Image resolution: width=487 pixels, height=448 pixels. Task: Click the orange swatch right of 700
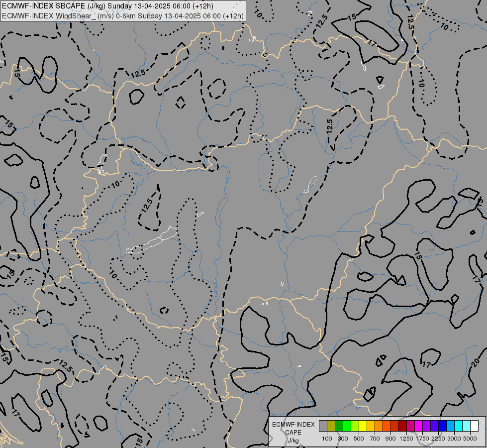(x=379, y=426)
